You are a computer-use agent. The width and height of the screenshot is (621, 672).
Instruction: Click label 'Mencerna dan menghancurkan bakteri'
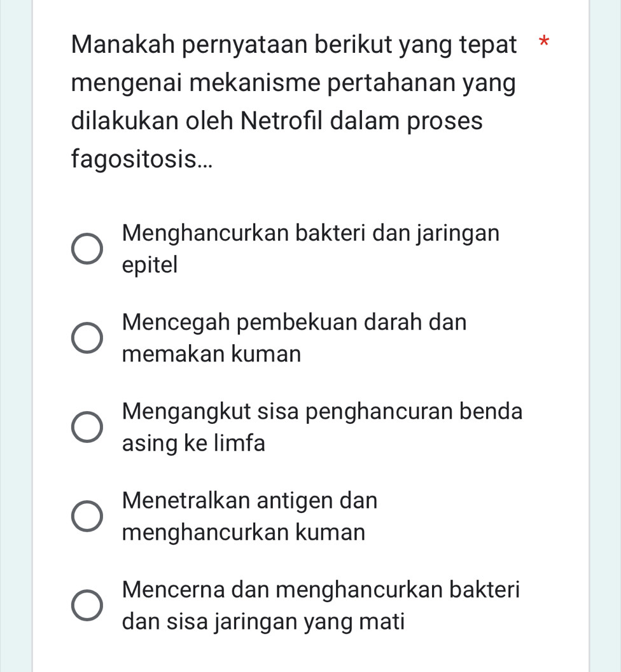click(x=321, y=590)
